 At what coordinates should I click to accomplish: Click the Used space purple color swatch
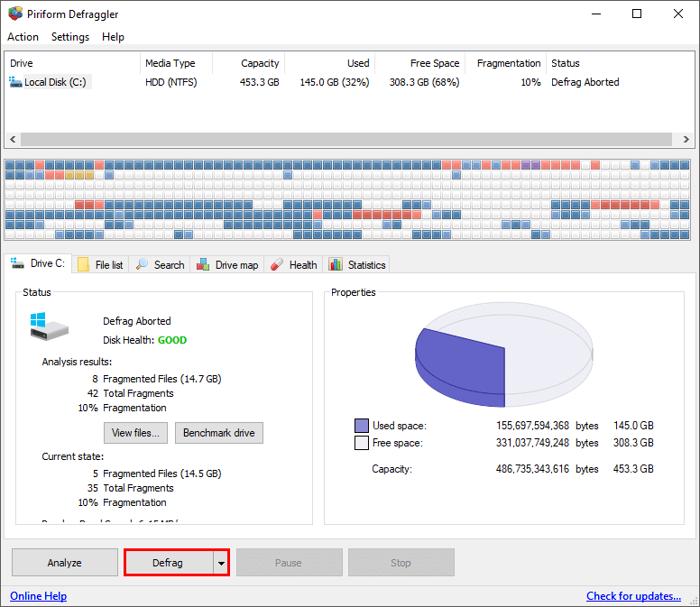(x=362, y=426)
